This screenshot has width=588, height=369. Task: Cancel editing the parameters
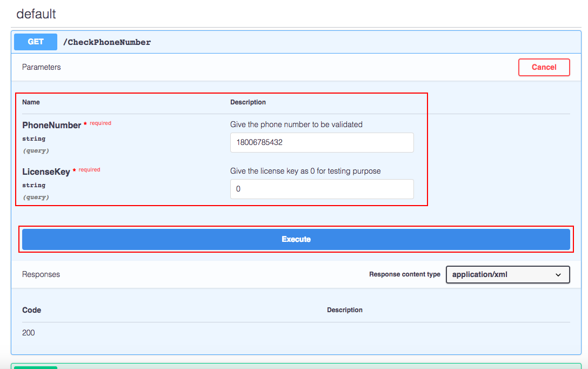tap(544, 67)
